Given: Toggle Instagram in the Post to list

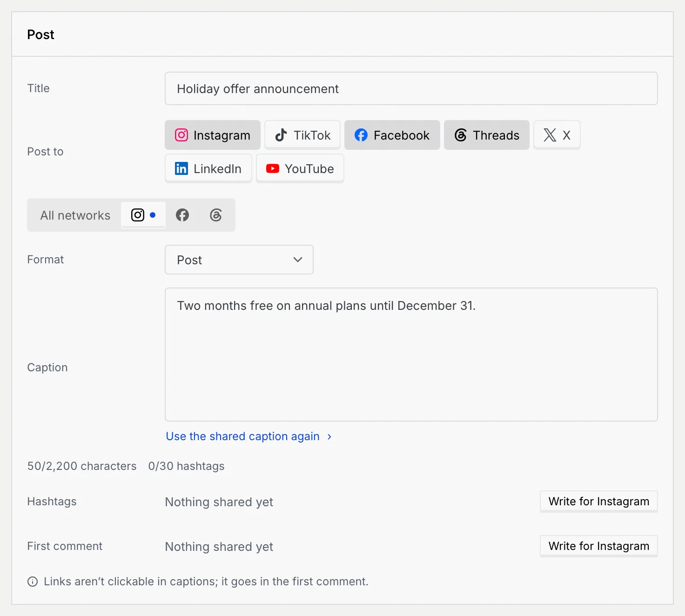Looking at the screenshot, I should click(x=213, y=135).
